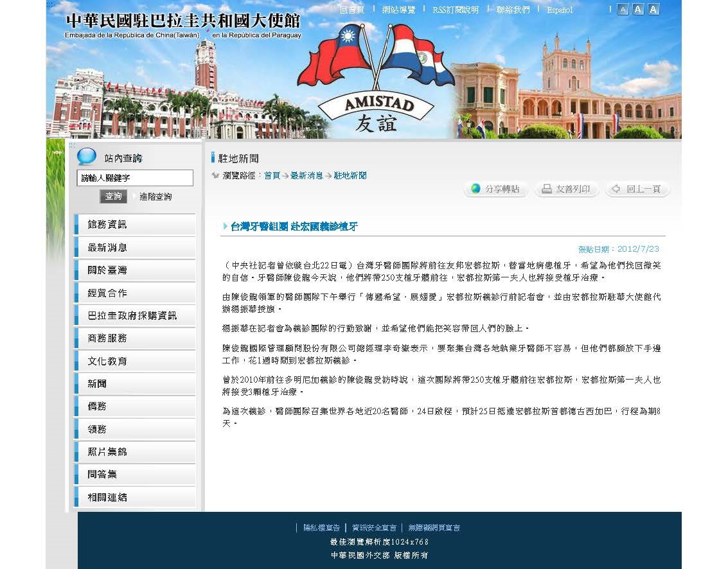Click the 站內查詢 speech bubble icon
This screenshot has width=728, height=569.
pos(86,157)
